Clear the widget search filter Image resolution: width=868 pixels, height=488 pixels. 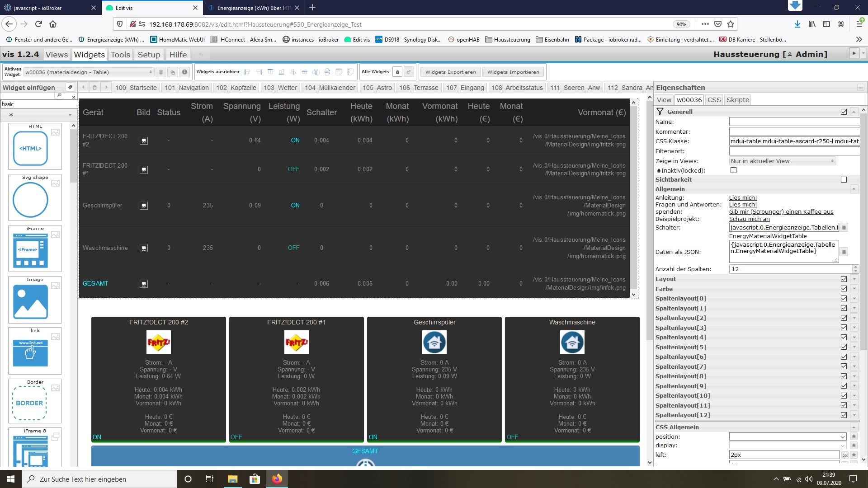(74, 96)
